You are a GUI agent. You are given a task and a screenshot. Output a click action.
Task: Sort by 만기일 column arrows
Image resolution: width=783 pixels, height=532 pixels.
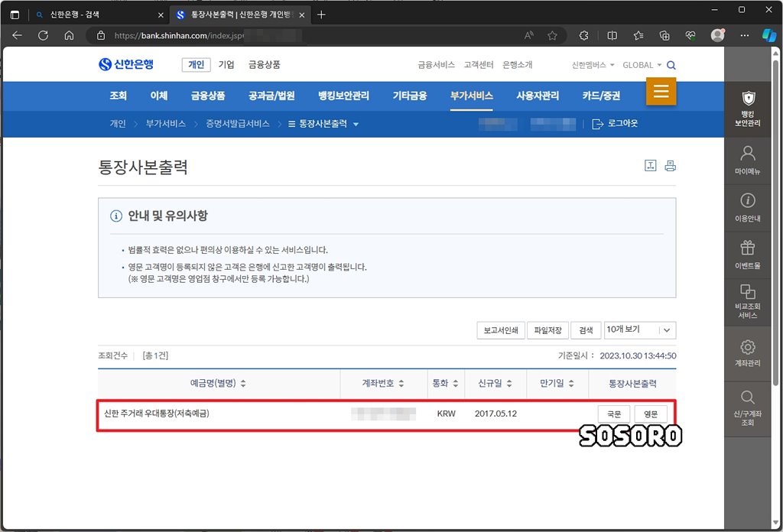coord(571,383)
